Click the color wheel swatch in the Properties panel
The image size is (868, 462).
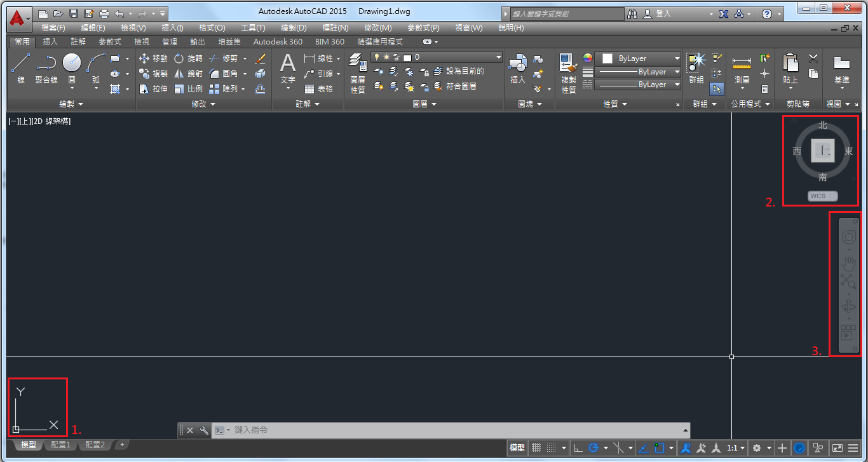(x=587, y=58)
